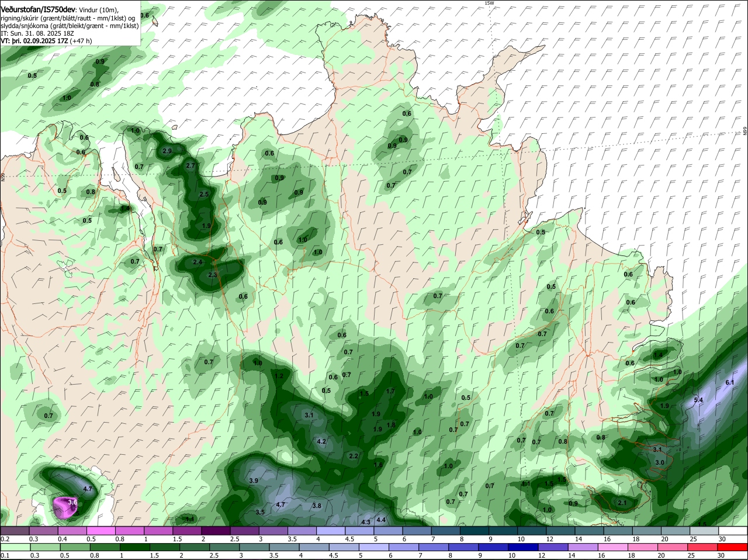Click the 3.8 value on the blue area
748x560 pixels.
coord(317,506)
